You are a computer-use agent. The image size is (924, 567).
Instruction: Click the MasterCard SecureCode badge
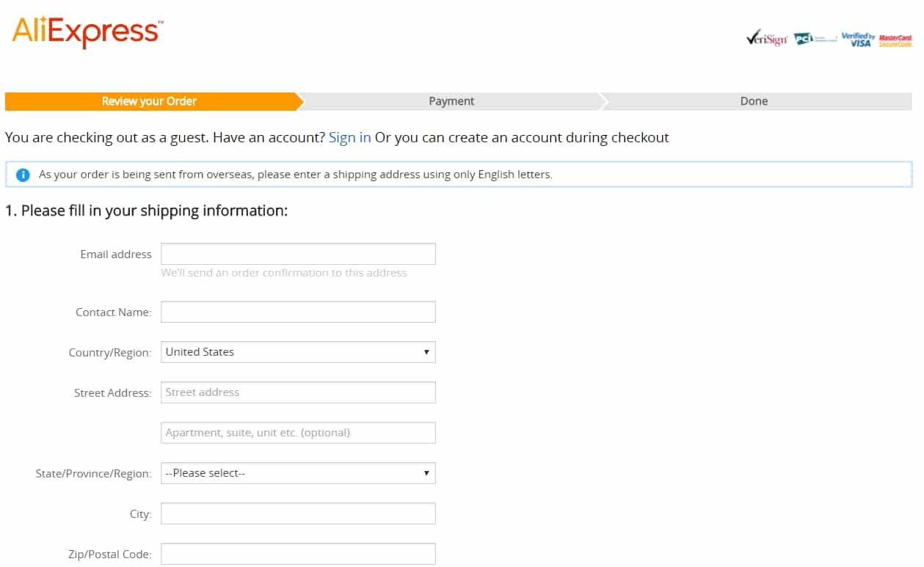(x=895, y=40)
